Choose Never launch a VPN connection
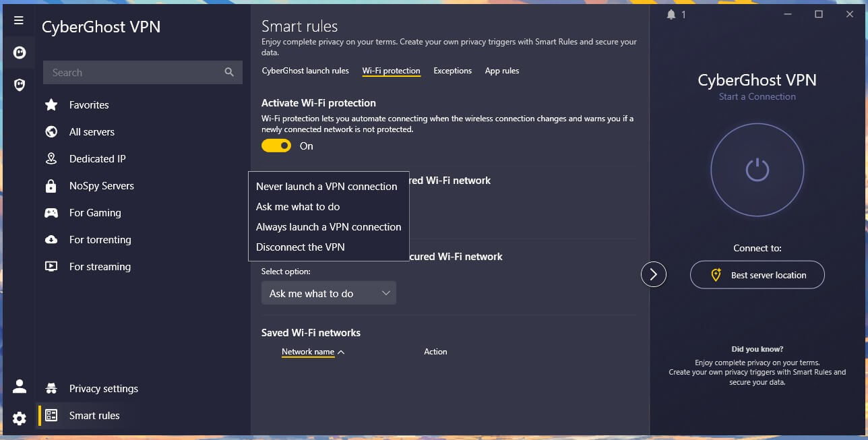The height and width of the screenshot is (440, 868). pos(327,186)
